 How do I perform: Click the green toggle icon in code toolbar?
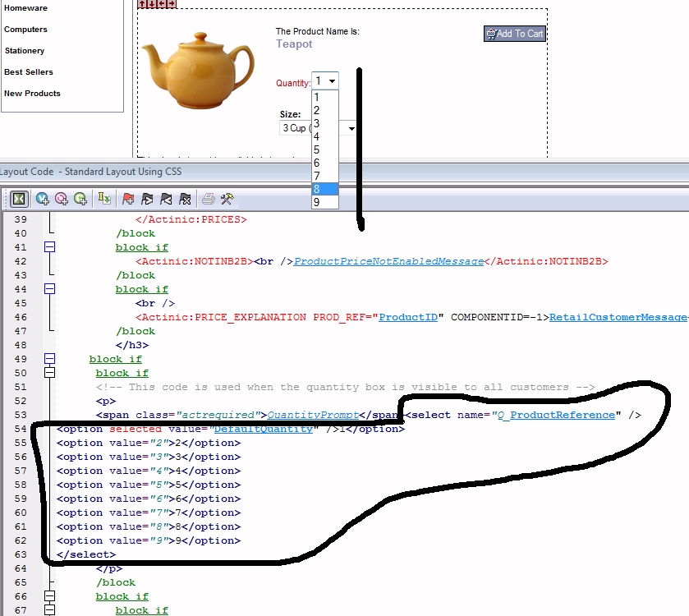[x=18, y=199]
